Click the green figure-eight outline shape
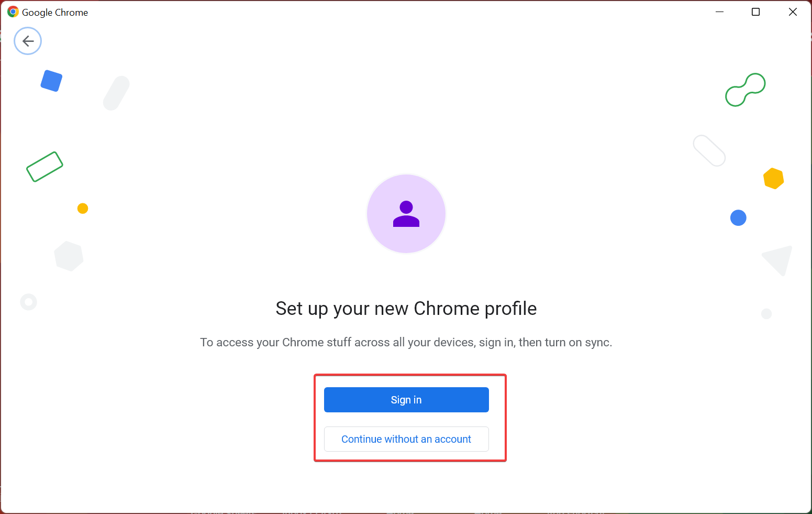This screenshot has height=514, width=812. click(746, 90)
